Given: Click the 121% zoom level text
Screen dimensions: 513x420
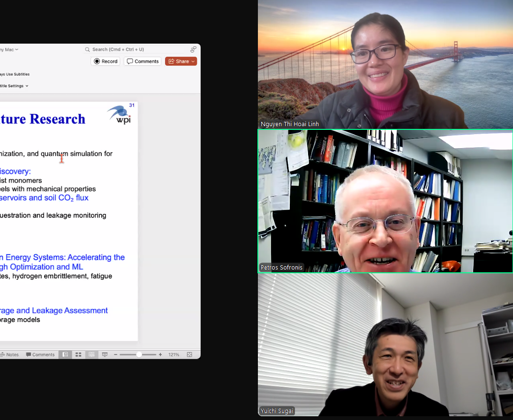Looking at the screenshot, I should tap(174, 355).
